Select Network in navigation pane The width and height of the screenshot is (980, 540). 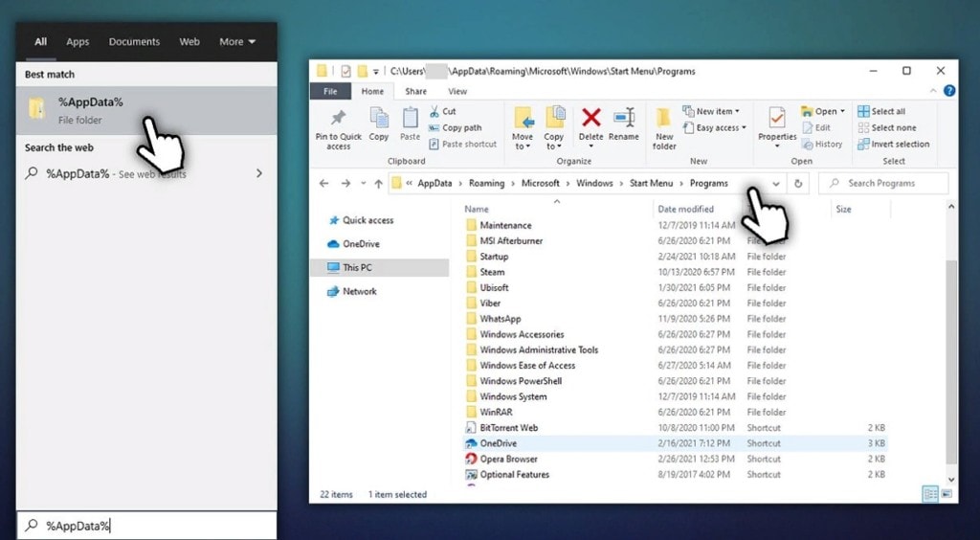352,291
